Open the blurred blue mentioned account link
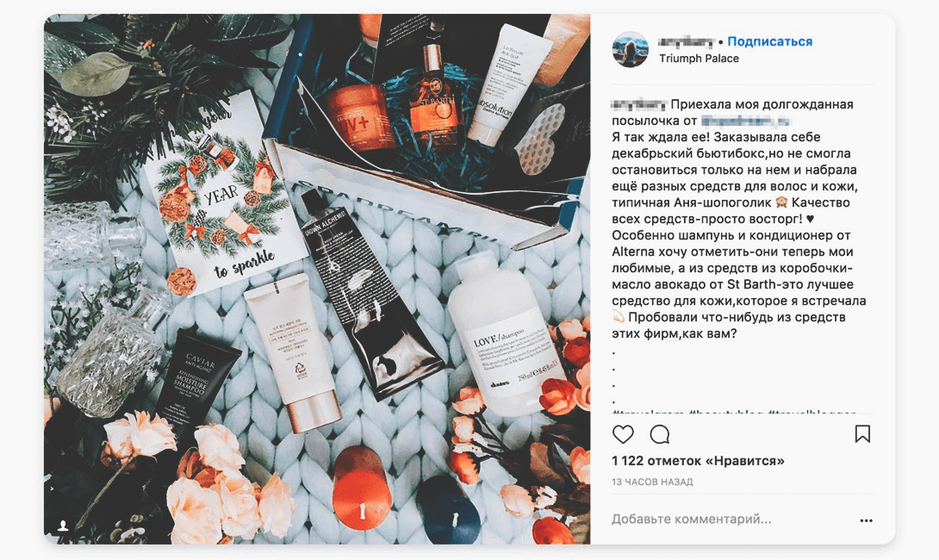 coord(745,121)
